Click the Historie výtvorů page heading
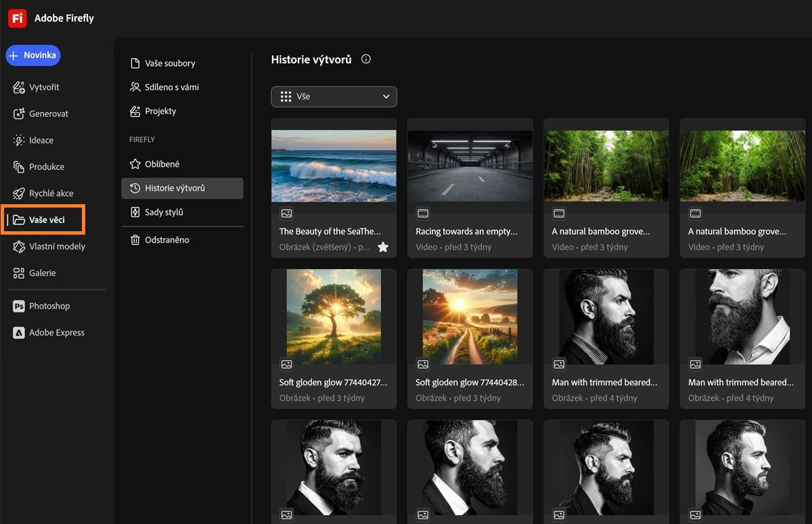812x524 pixels. pyautogui.click(x=311, y=59)
